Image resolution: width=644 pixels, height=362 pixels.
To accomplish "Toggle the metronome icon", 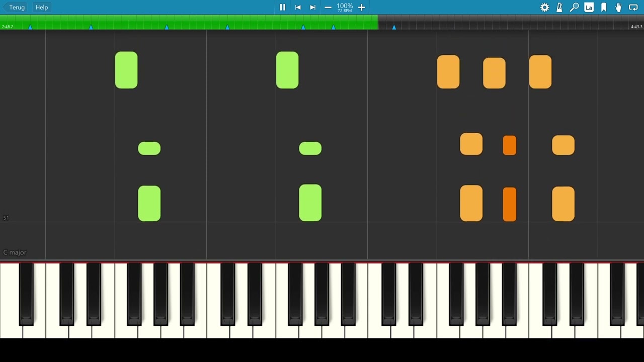I will (x=559, y=7).
